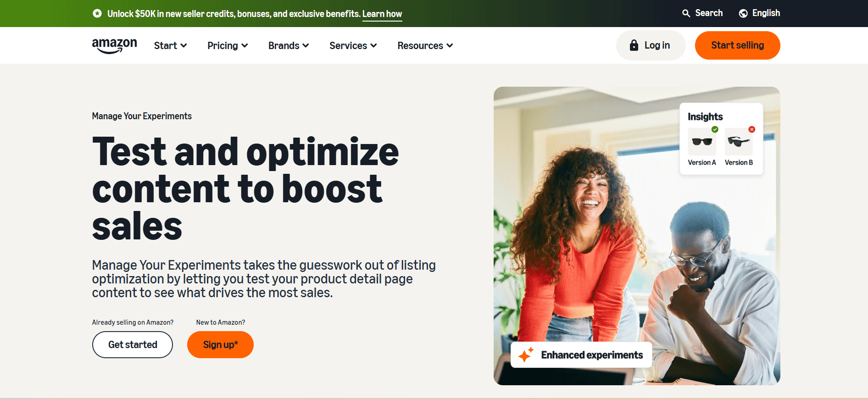The height and width of the screenshot is (399, 868).
Task: Click the Sign up* button
Action: pyautogui.click(x=220, y=344)
